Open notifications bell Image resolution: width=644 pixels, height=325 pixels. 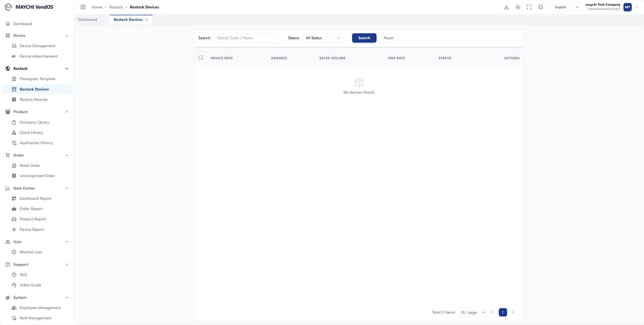tap(541, 7)
